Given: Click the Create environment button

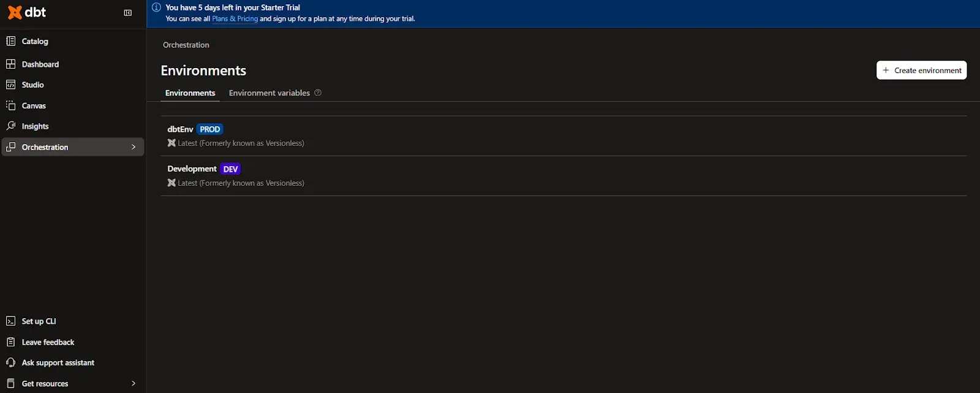Looking at the screenshot, I should [x=921, y=70].
